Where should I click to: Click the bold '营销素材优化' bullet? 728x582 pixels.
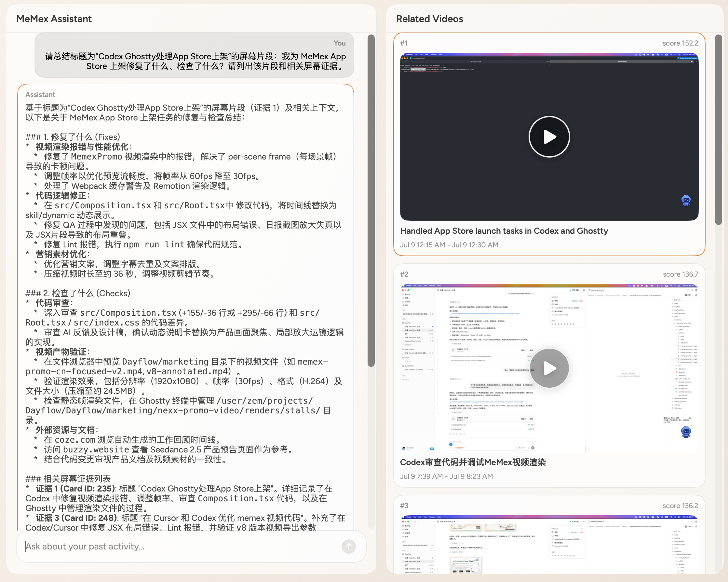point(61,254)
